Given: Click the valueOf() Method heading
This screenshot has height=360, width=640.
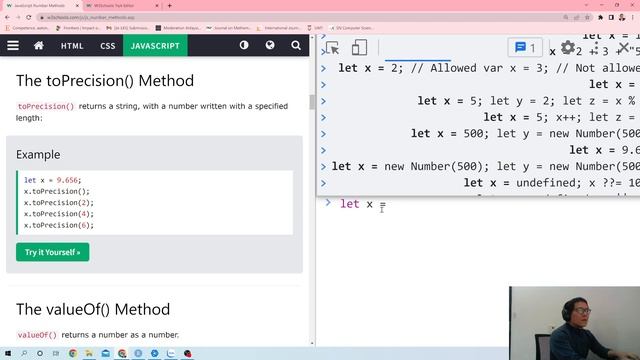Looking at the screenshot, I should tap(93, 309).
